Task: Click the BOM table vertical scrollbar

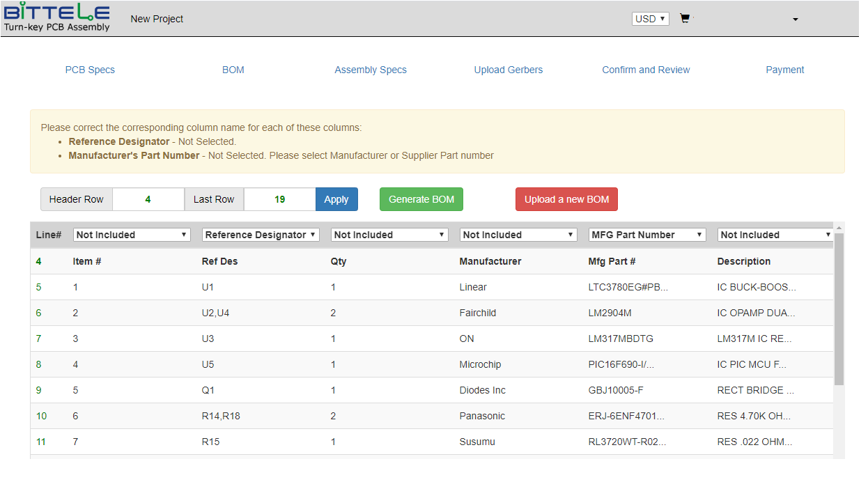Action: coord(839,309)
